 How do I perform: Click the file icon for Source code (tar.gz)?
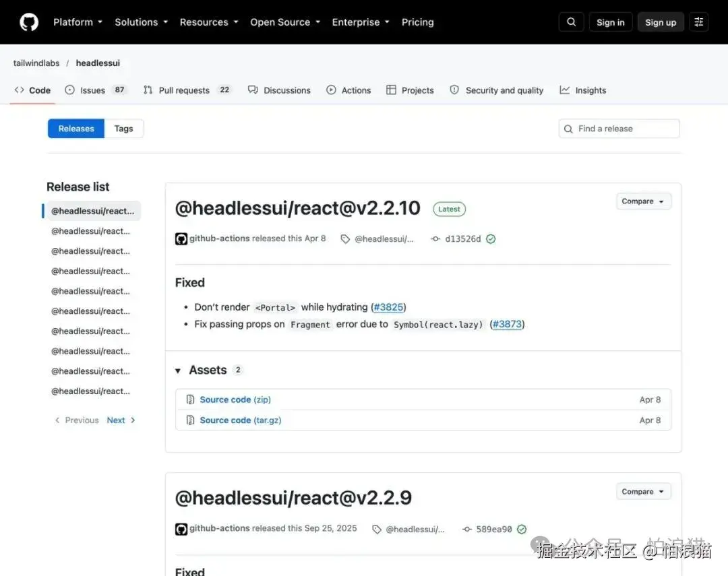(190, 420)
